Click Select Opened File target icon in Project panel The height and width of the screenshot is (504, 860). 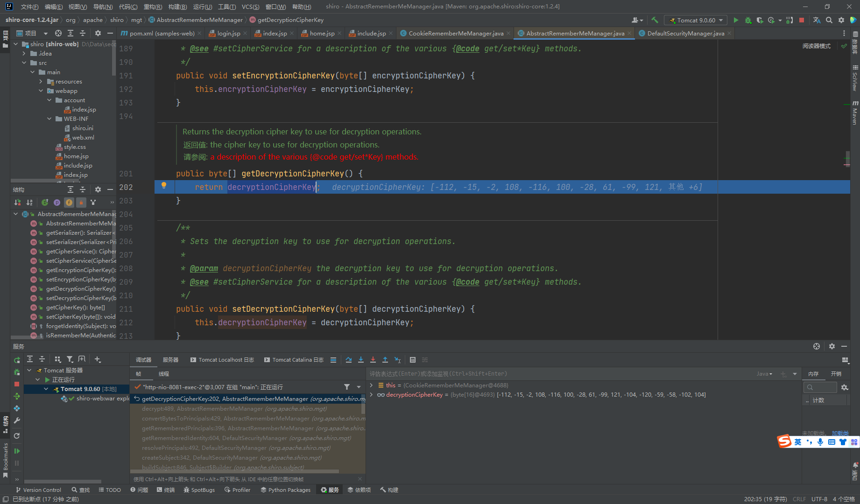click(x=58, y=33)
